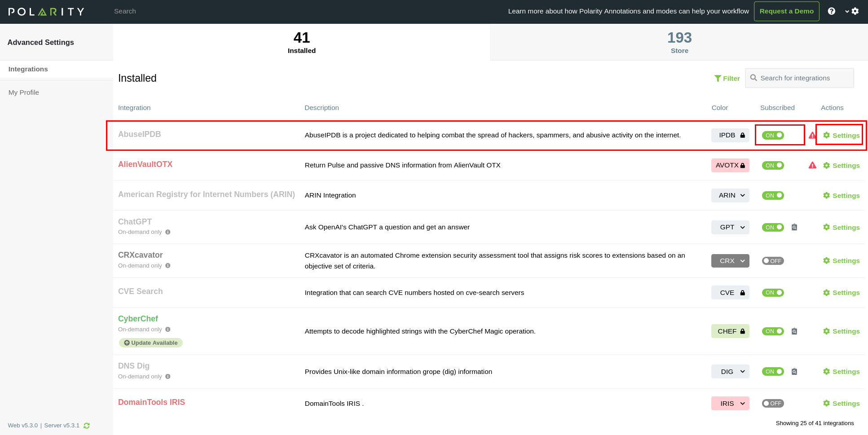Screen dimensions: 868x435
Task: Open the AlienVaultOTX integration name
Action: click(x=145, y=164)
